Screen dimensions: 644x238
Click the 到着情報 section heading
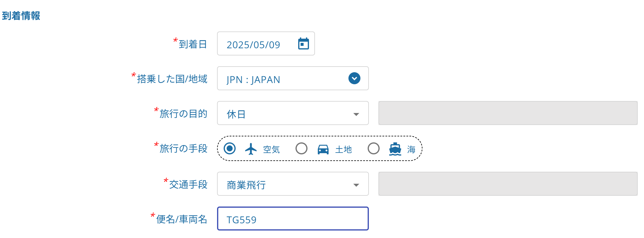click(x=21, y=16)
